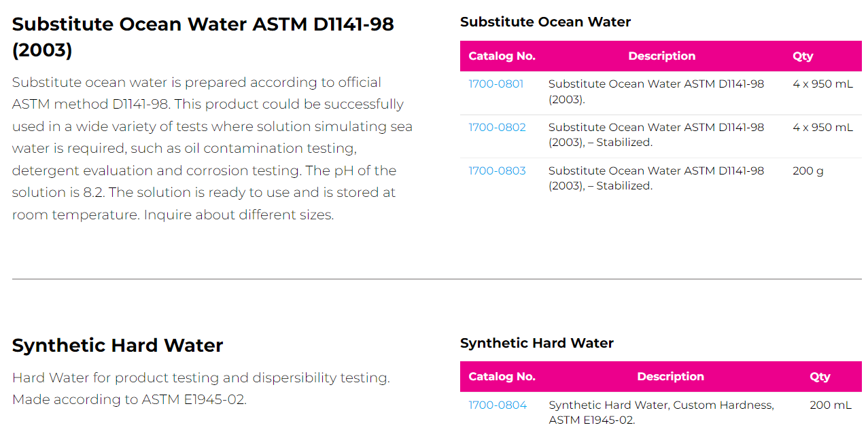
Task: Click Catalog No. header in Synthetic Hard Water table
Action: [x=502, y=377]
